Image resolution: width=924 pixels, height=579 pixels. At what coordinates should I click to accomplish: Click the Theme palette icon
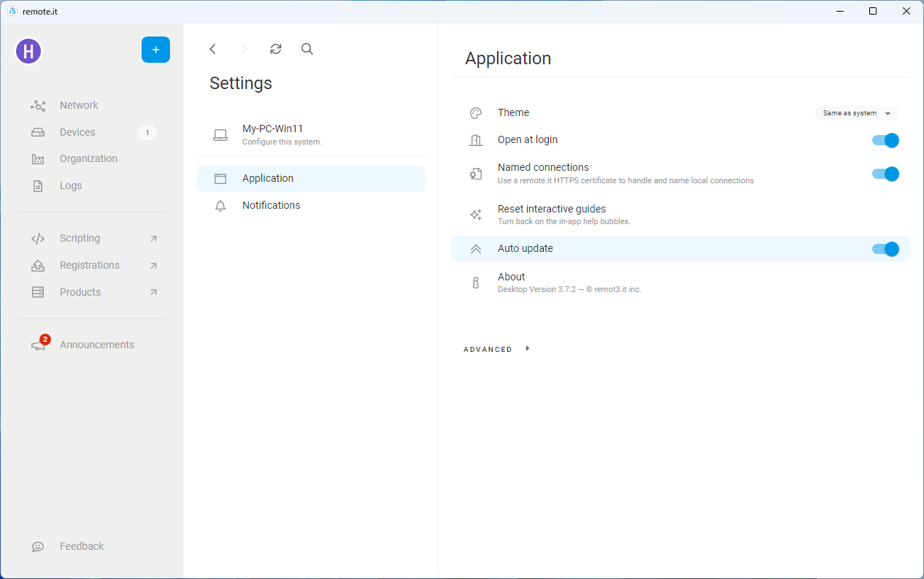(x=476, y=113)
